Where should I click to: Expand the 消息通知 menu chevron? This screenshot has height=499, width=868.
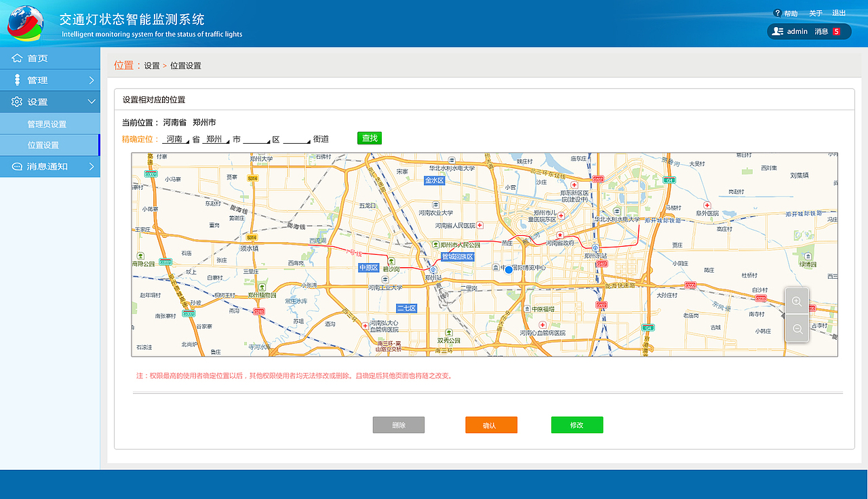[x=92, y=166]
